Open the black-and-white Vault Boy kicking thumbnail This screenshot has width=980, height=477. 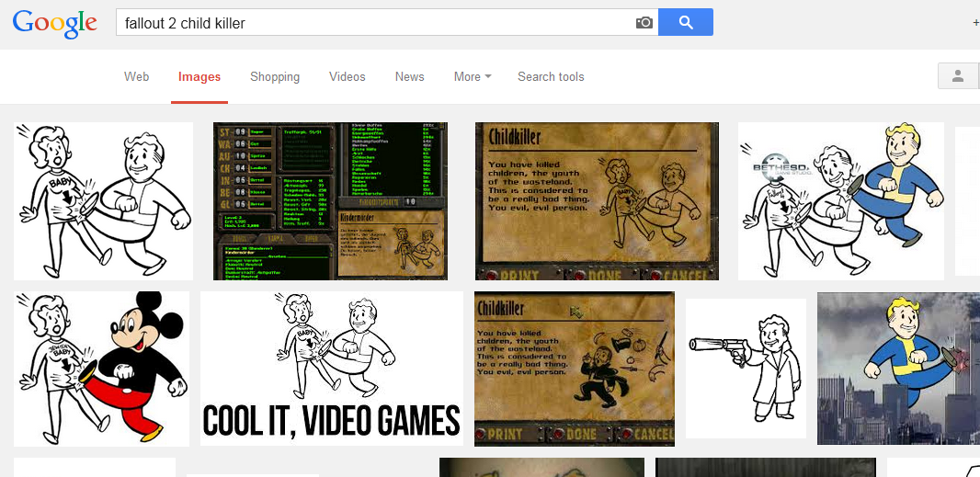103,200
